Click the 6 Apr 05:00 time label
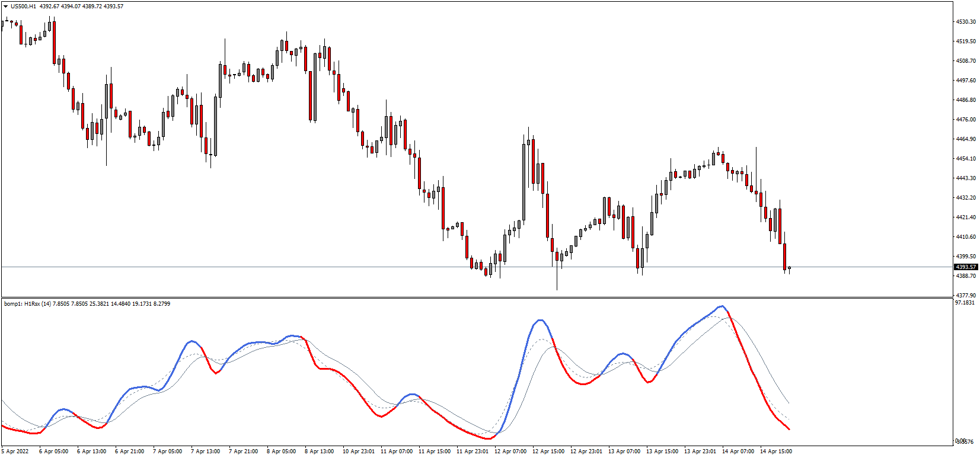The height and width of the screenshot is (458, 980). tap(53, 451)
